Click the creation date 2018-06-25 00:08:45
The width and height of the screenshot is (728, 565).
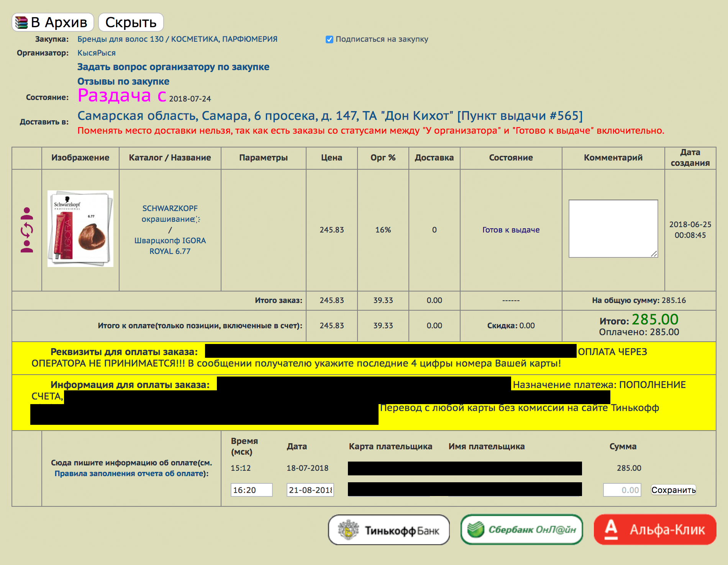coord(690,230)
